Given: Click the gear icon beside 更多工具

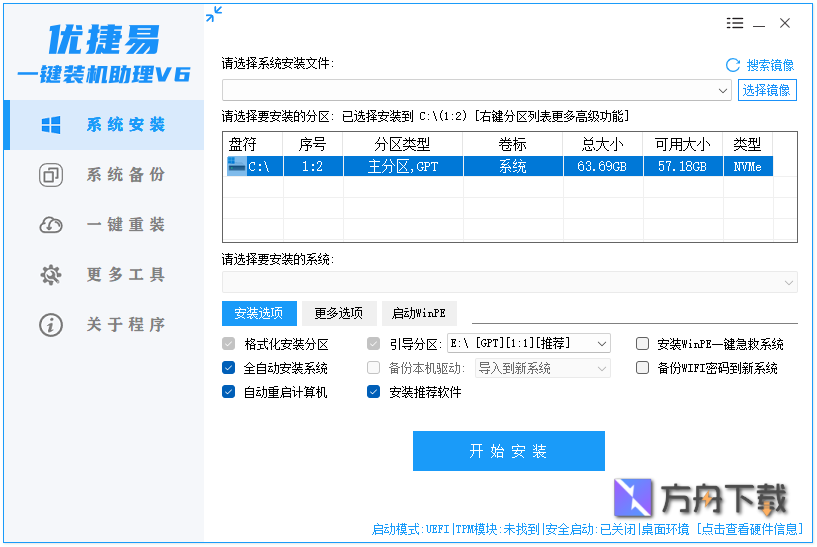Looking at the screenshot, I should pos(51,275).
